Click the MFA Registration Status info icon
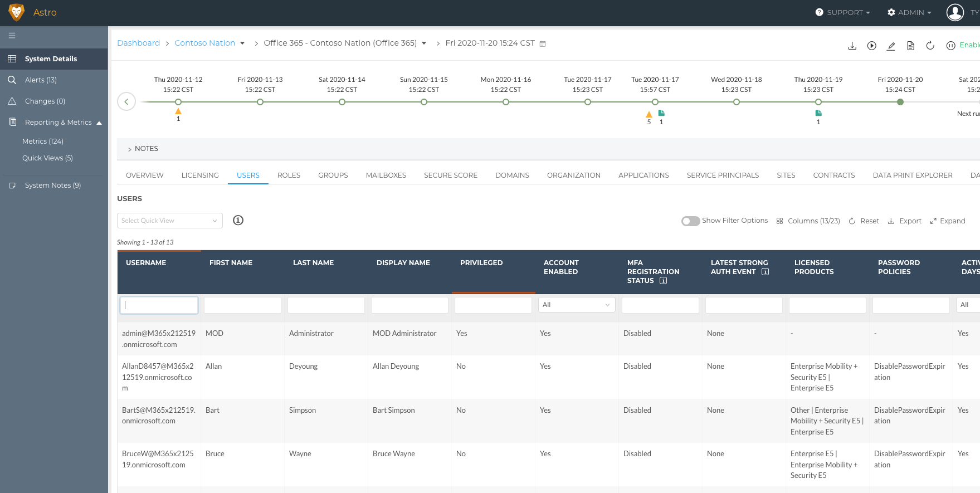 click(663, 281)
